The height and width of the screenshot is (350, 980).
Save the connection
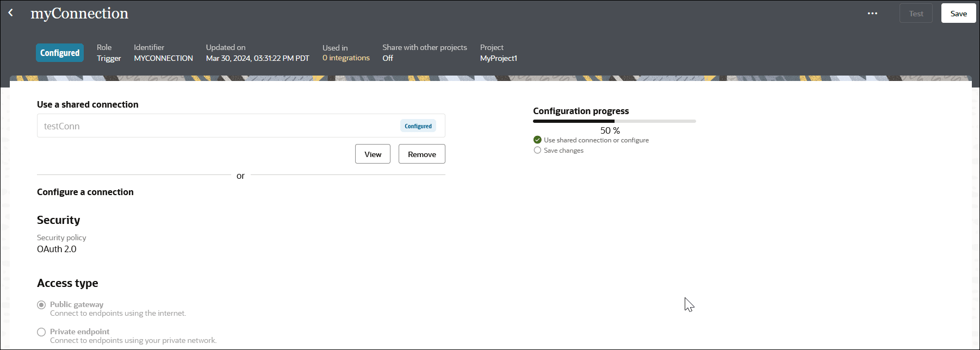point(958,14)
